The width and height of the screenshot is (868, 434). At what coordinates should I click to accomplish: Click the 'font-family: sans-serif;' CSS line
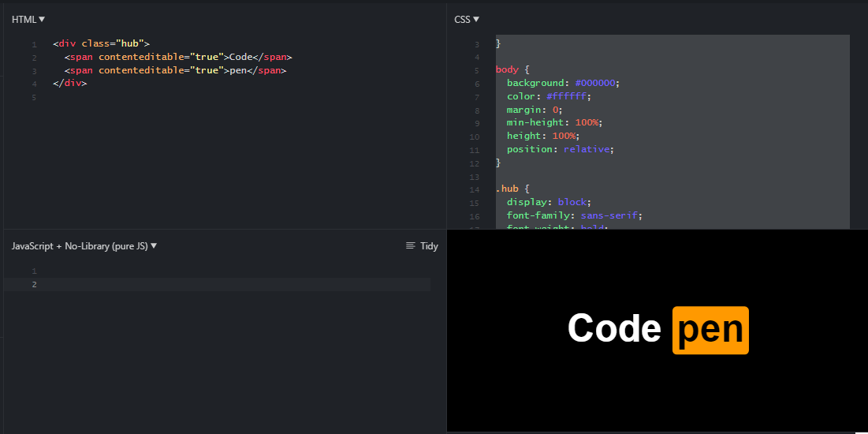(575, 215)
